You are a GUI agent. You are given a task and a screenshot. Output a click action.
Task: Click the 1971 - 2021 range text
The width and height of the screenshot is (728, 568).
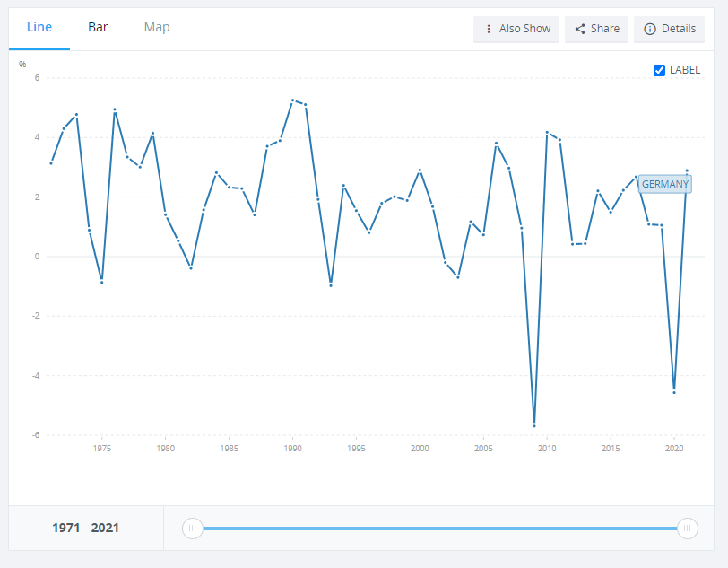point(86,528)
